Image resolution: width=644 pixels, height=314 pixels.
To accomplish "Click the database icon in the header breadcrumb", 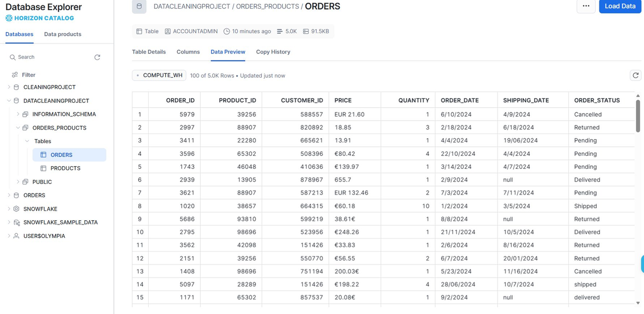I will point(139,6).
